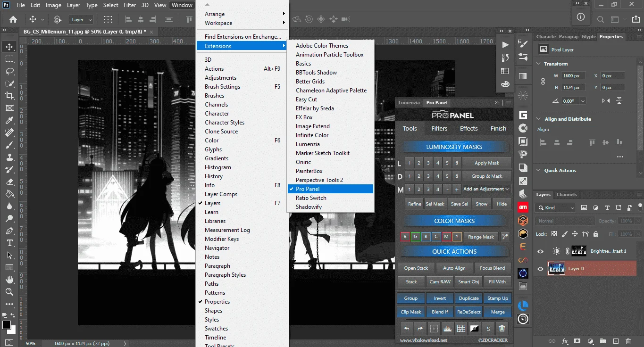Image resolution: width=644 pixels, height=347 pixels.
Task: Open the Add an Adjustment dropdown
Action: point(486,189)
